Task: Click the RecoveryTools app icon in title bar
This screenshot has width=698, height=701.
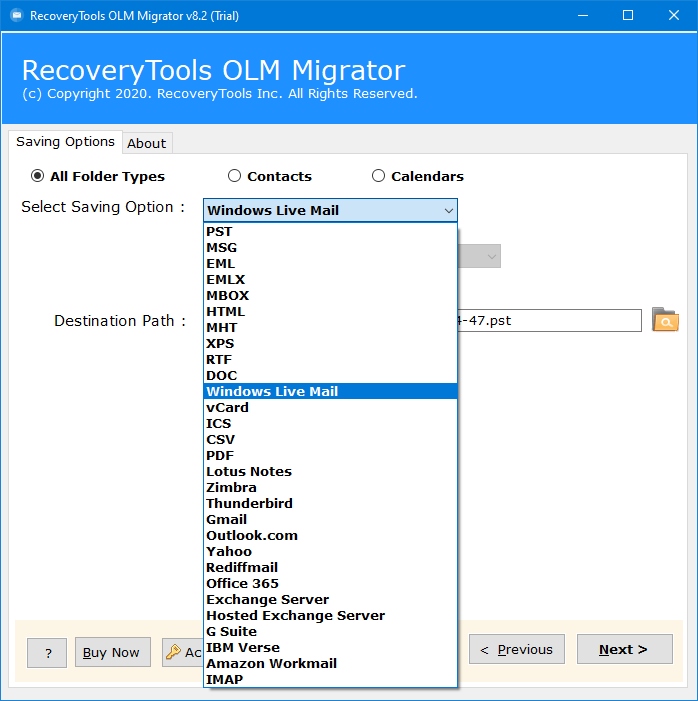Action: 17,16
